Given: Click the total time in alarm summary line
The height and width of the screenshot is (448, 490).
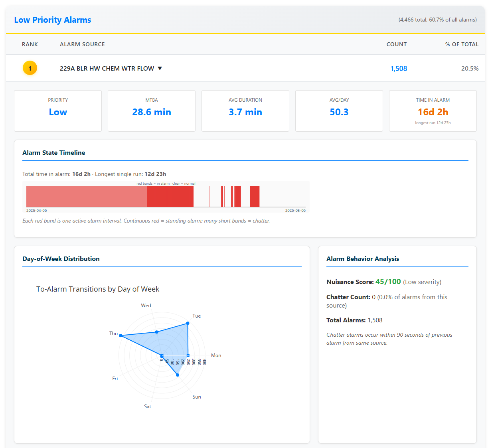Looking at the screenshot, I should click(x=94, y=174).
